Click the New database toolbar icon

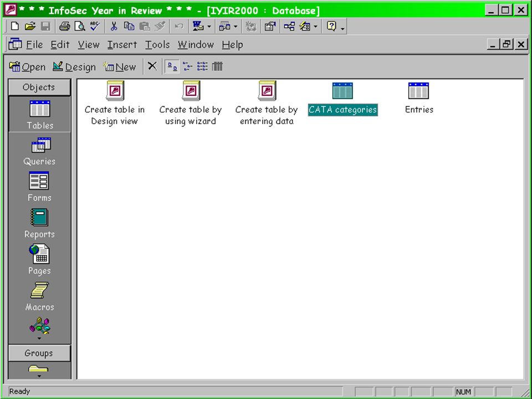[x=14, y=26]
